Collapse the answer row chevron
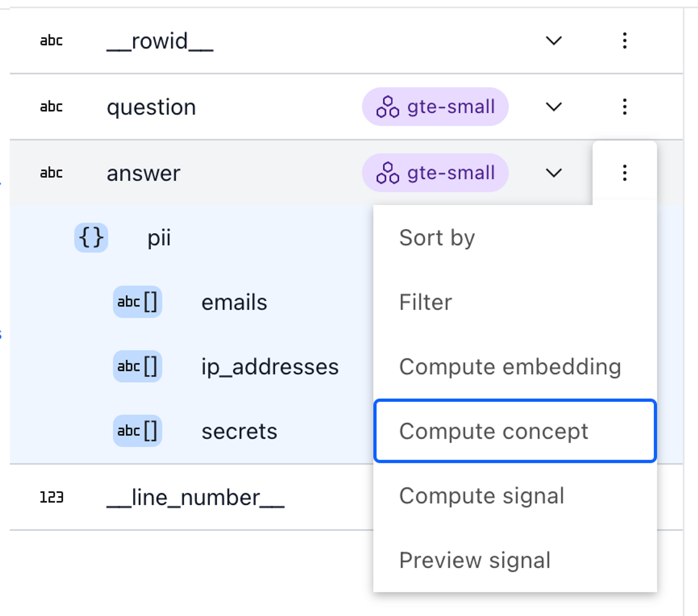 [x=554, y=173]
